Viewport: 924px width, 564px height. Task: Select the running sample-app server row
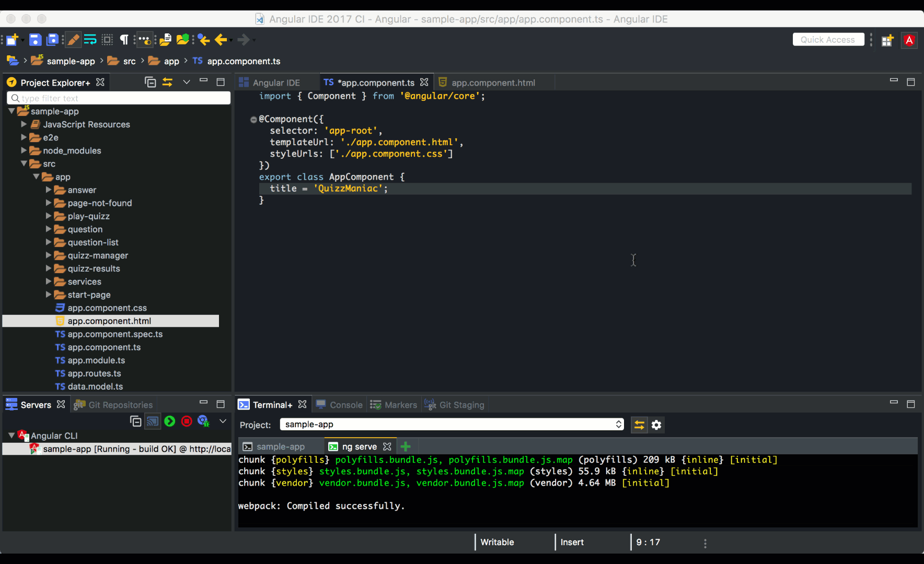pyautogui.click(x=117, y=449)
